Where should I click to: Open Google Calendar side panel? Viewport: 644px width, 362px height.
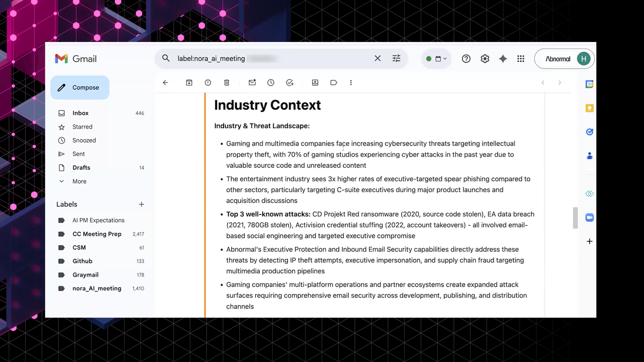[589, 84]
